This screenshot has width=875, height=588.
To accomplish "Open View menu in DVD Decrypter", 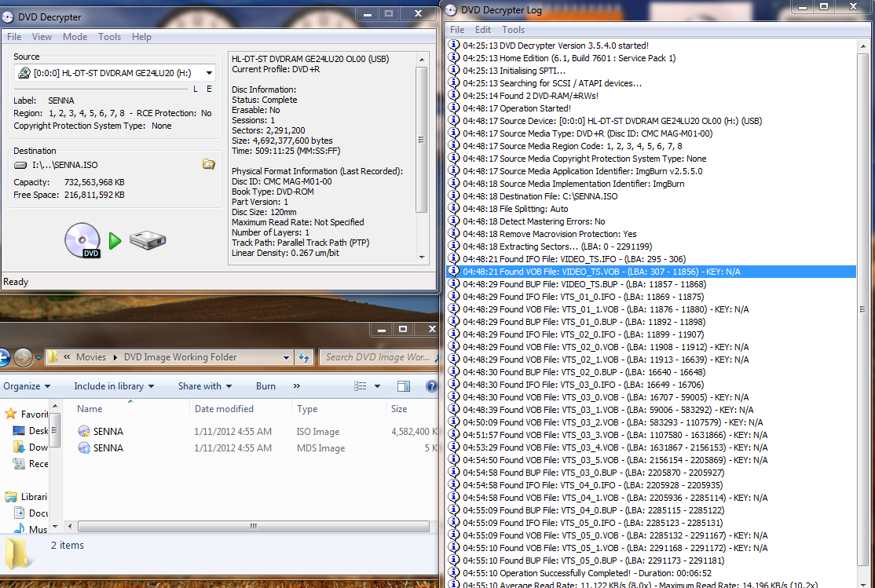I will pyautogui.click(x=42, y=37).
